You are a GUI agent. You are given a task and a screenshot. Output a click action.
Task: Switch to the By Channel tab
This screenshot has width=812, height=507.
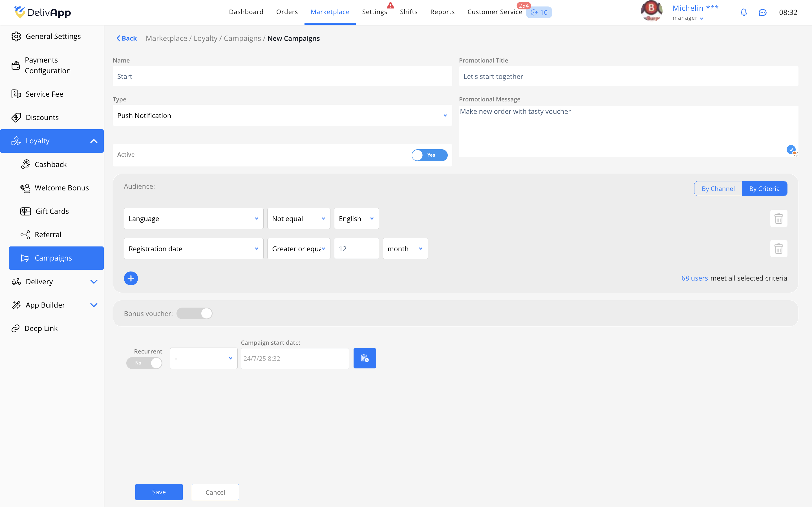[x=718, y=189]
